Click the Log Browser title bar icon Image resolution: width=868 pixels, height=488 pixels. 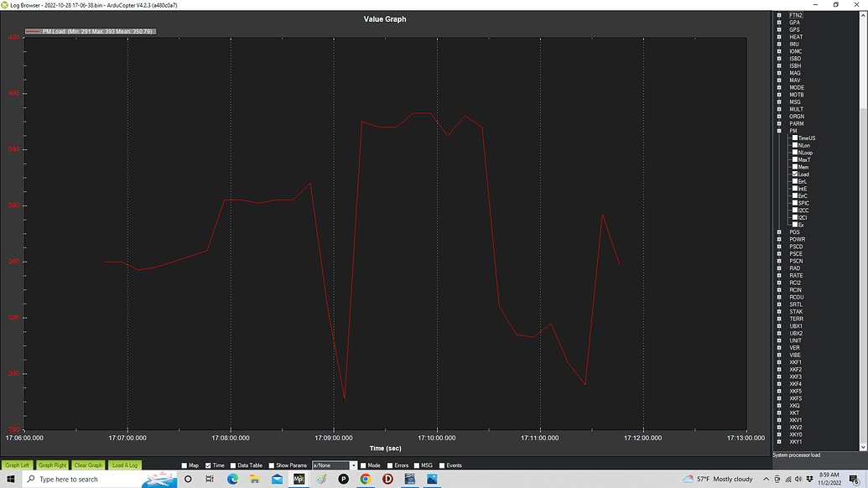[x=5, y=4]
